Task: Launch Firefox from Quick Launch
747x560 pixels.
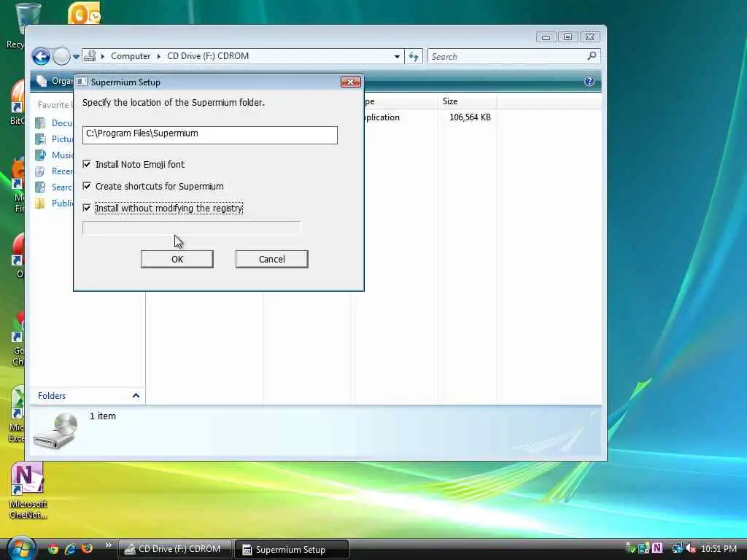Action: [x=87, y=549]
